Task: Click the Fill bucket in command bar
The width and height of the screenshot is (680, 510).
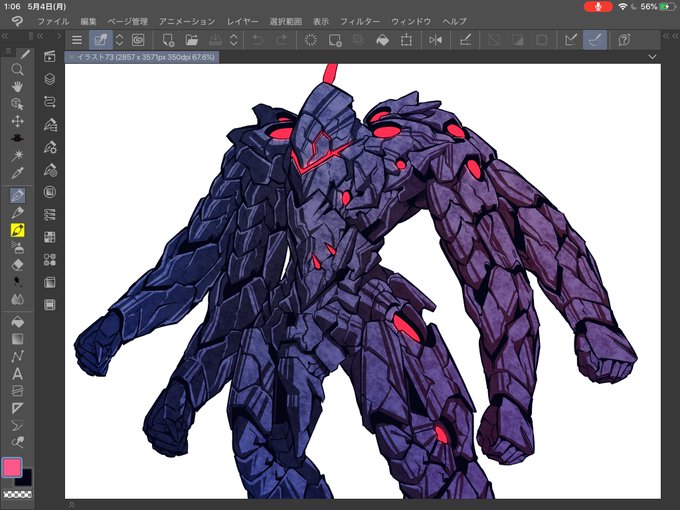Action: (382, 40)
